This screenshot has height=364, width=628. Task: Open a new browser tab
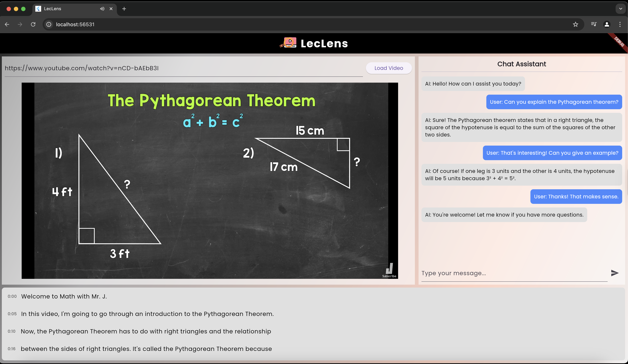[124, 9]
